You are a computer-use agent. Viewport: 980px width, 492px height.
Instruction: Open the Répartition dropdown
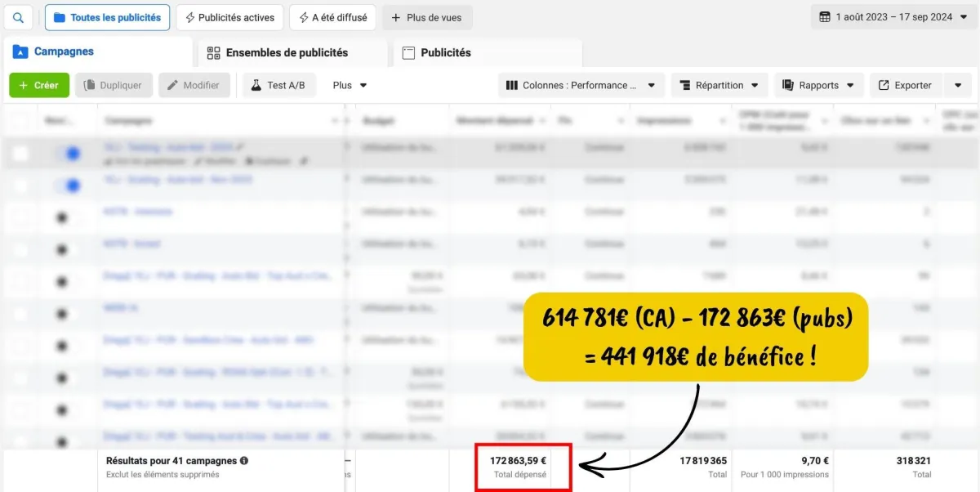[719, 85]
